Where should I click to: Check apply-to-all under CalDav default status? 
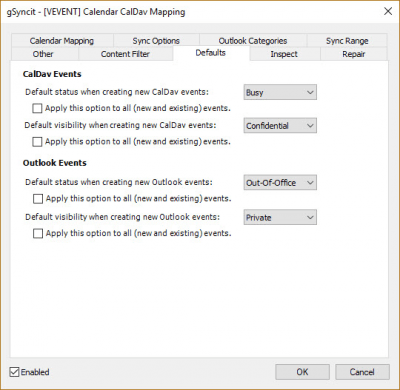37,109
